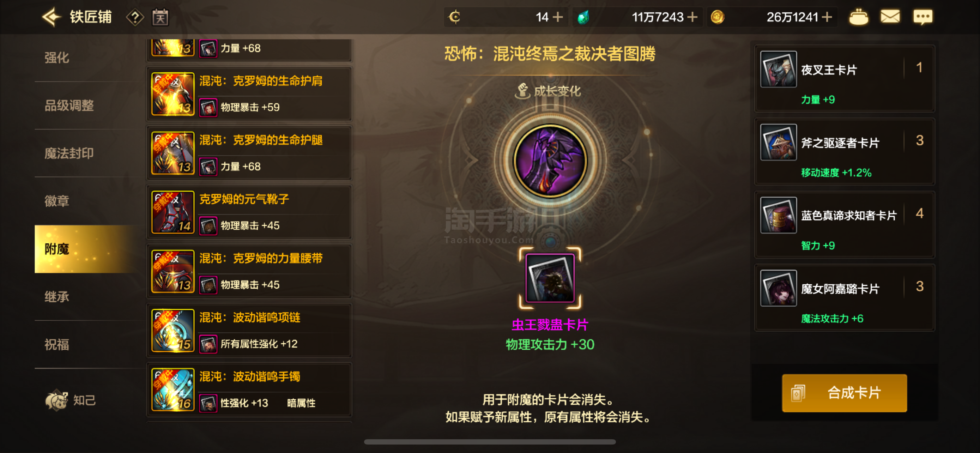Choose the 魔女阿嘉璐卡片 card
This screenshot has height=453, width=980.
pos(844,298)
